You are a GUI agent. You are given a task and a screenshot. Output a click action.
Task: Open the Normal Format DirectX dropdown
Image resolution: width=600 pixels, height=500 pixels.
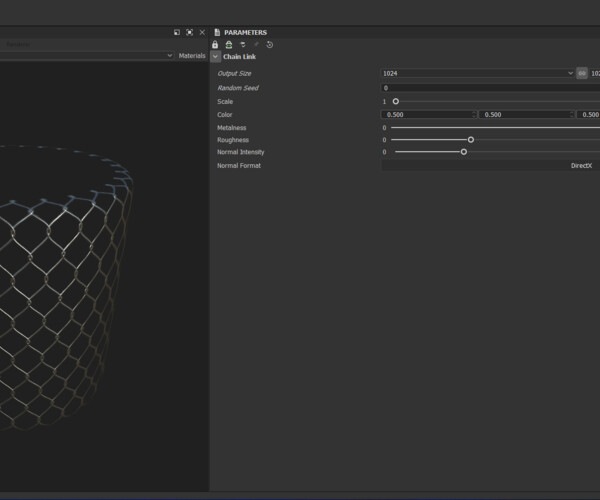[490, 166]
